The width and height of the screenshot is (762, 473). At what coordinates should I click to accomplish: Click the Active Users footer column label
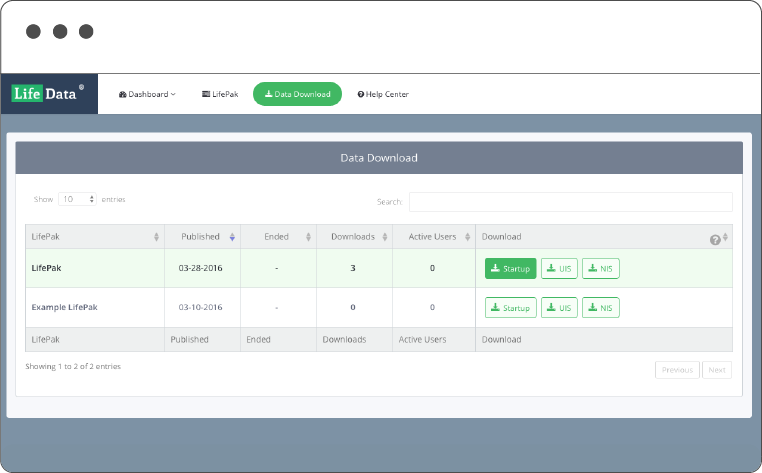[422, 339]
